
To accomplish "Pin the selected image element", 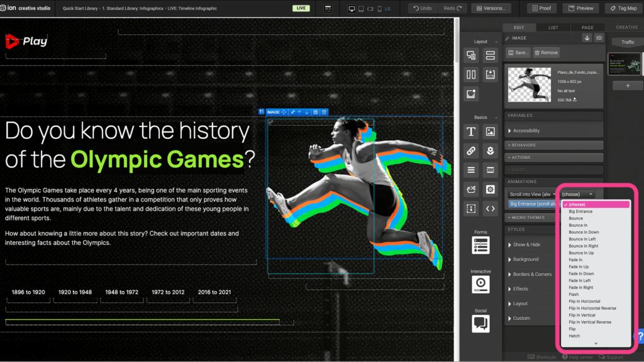I will 292,112.
